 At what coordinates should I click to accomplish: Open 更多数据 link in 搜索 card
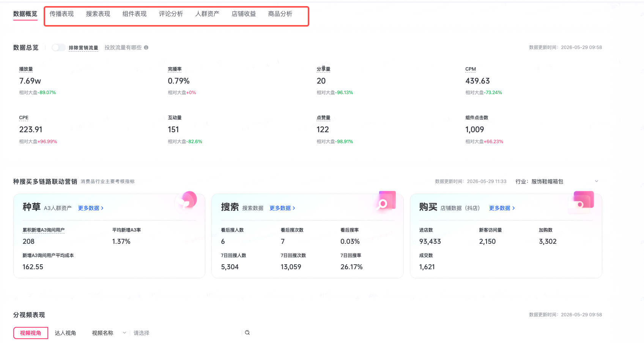(x=280, y=208)
